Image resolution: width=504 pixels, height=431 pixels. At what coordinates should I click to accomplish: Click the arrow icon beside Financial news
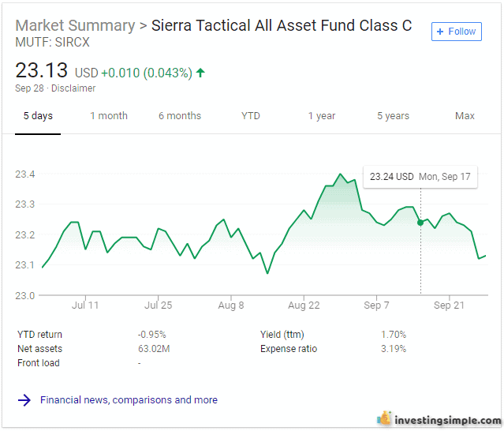point(24,400)
